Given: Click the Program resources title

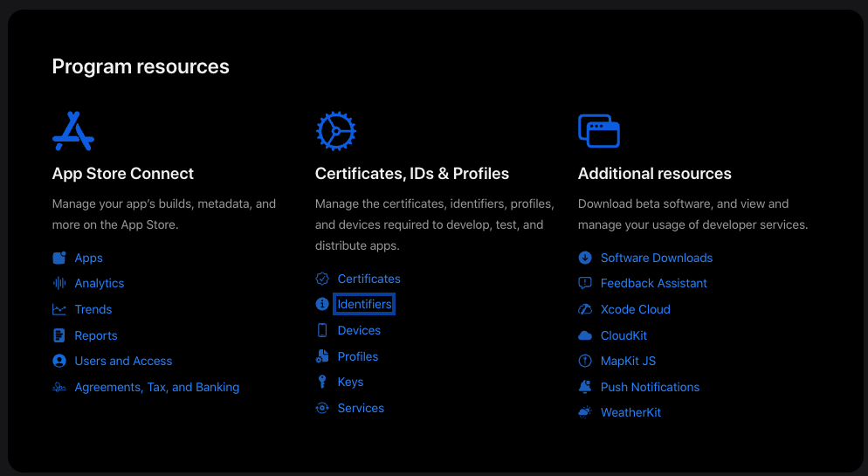Looking at the screenshot, I should [x=141, y=66].
